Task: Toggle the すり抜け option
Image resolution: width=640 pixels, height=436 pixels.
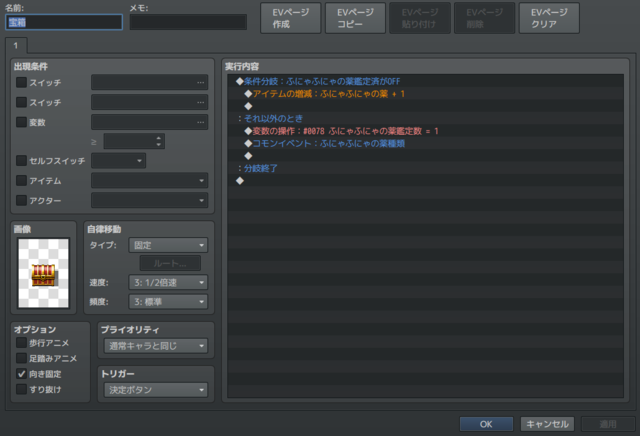Action: coord(21,389)
